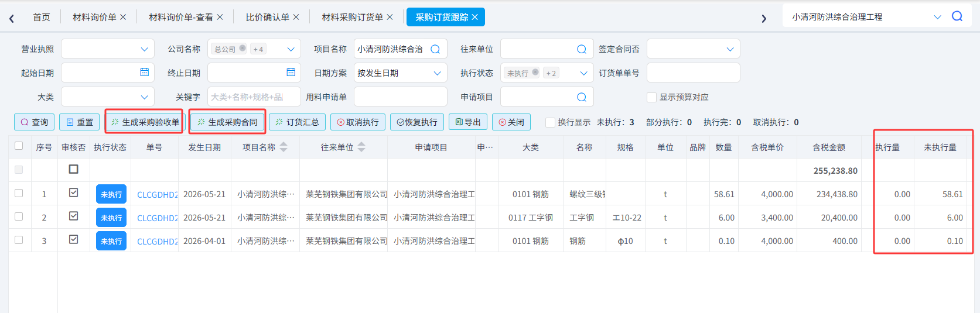This screenshot has height=313, width=980.
Task: Click the 查询 button
Action: pyautogui.click(x=35, y=122)
